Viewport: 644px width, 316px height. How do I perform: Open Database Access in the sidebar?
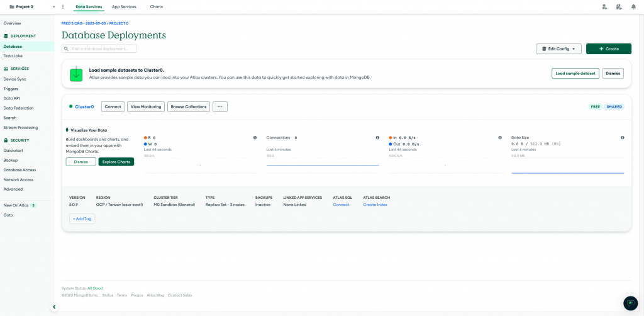pyautogui.click(x=19, y=170)
